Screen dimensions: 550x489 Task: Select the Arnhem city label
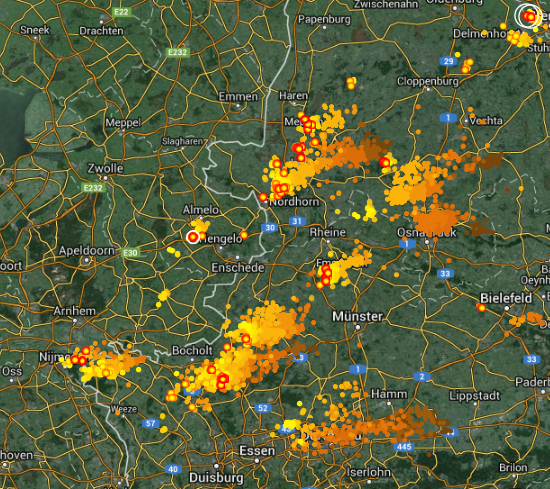74,311
